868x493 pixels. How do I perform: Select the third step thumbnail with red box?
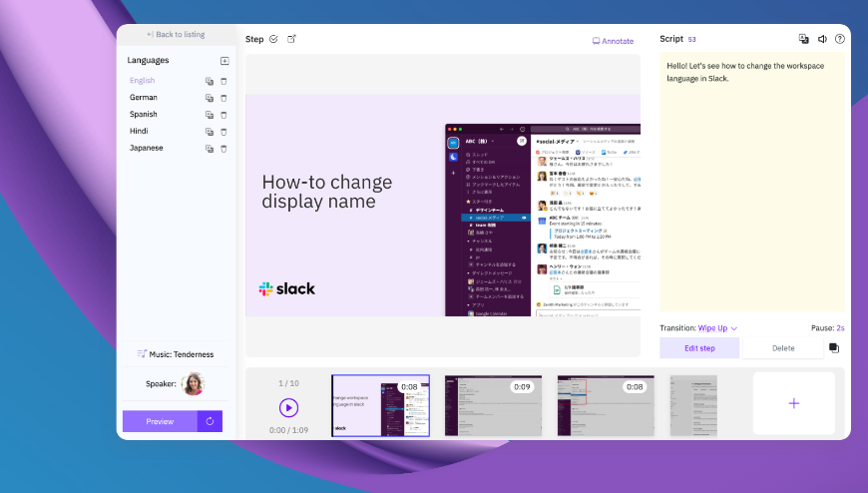tap(606, 405)
